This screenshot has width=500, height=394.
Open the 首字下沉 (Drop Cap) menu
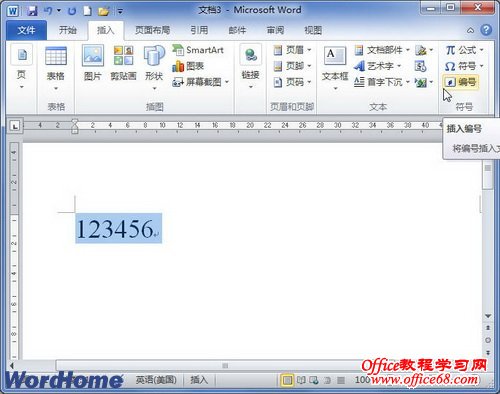pos(382,82)
